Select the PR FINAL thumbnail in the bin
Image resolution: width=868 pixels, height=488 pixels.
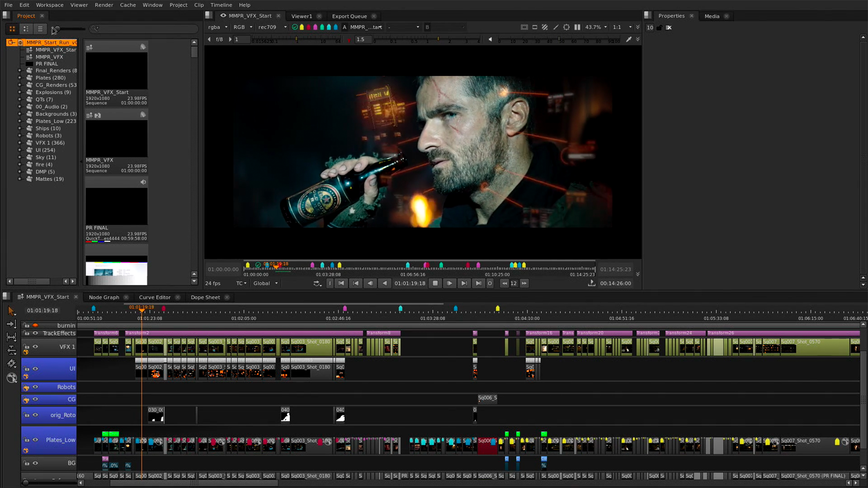[116, 206]
